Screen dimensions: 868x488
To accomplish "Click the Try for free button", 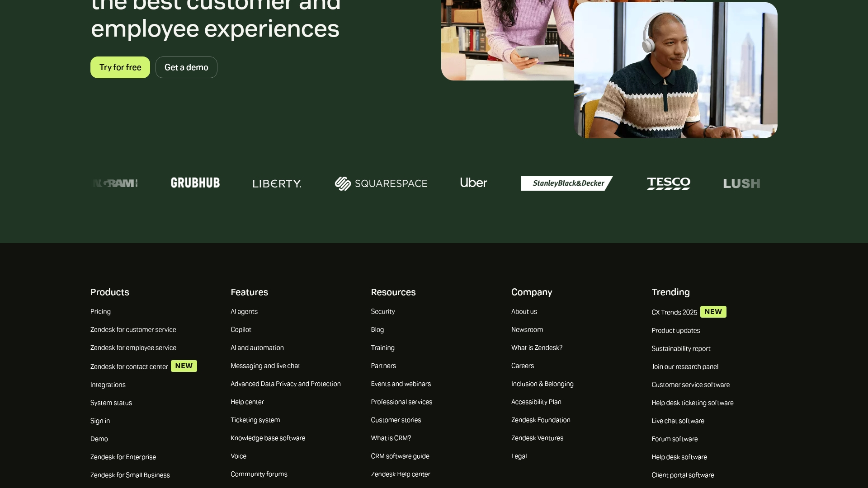I will point(120,67).
